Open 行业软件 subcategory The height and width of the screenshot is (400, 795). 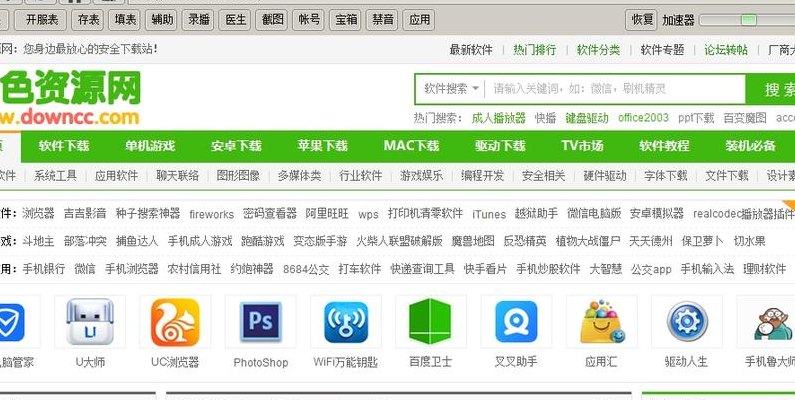coord(360,176)
